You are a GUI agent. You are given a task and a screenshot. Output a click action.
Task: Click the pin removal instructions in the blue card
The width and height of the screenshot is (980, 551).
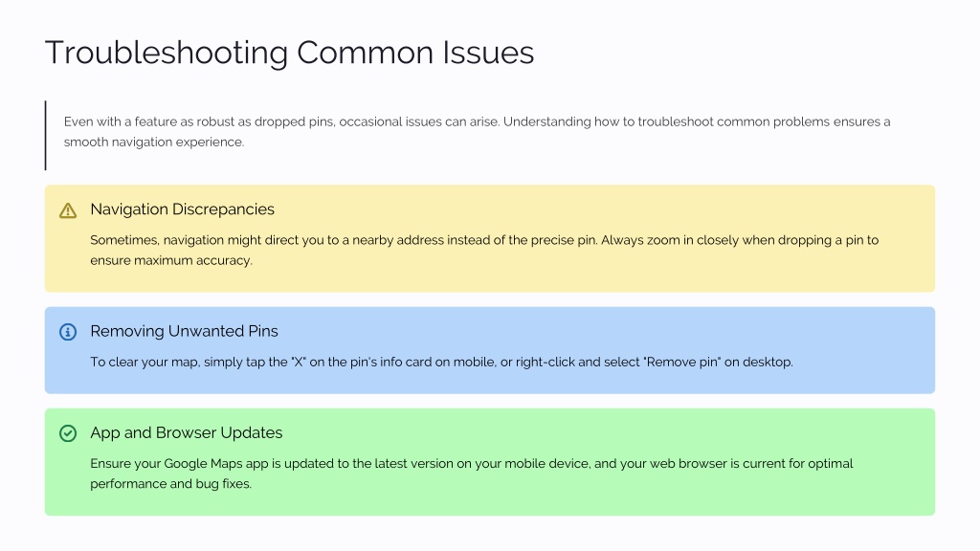tap(441, 363)
